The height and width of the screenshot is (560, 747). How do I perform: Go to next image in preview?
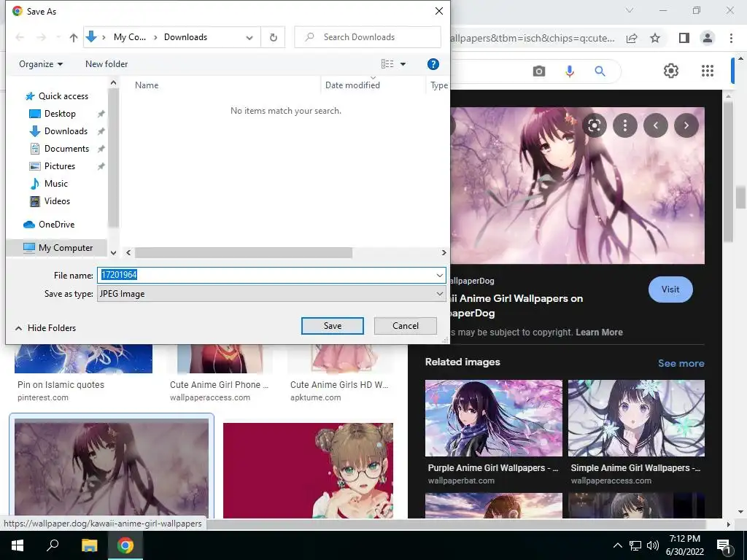coord(686,125)
